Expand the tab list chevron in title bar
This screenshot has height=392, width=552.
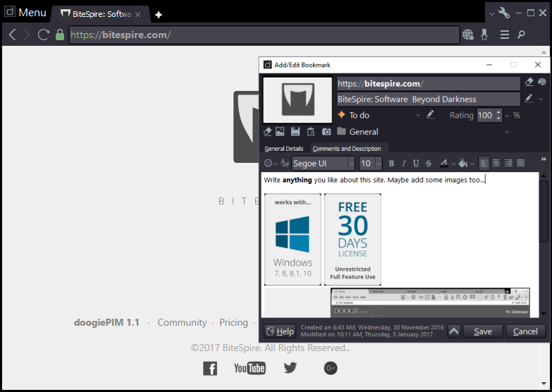tap(491, 14)
